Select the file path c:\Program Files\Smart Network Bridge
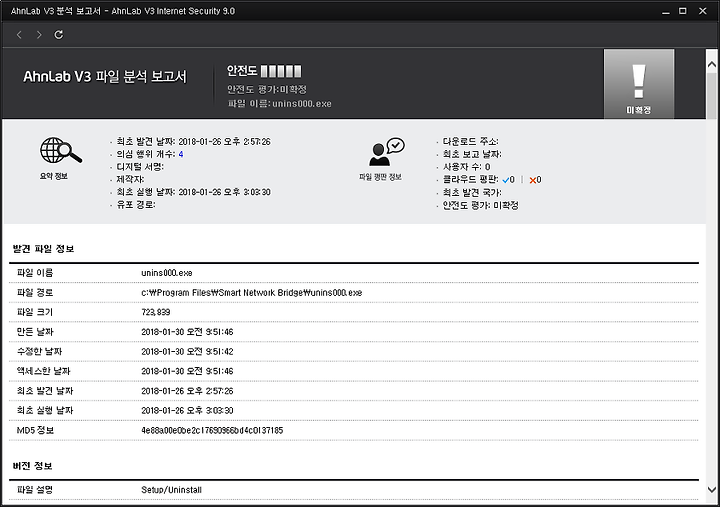Screen dimensions: 720x507 click(252, 293)
